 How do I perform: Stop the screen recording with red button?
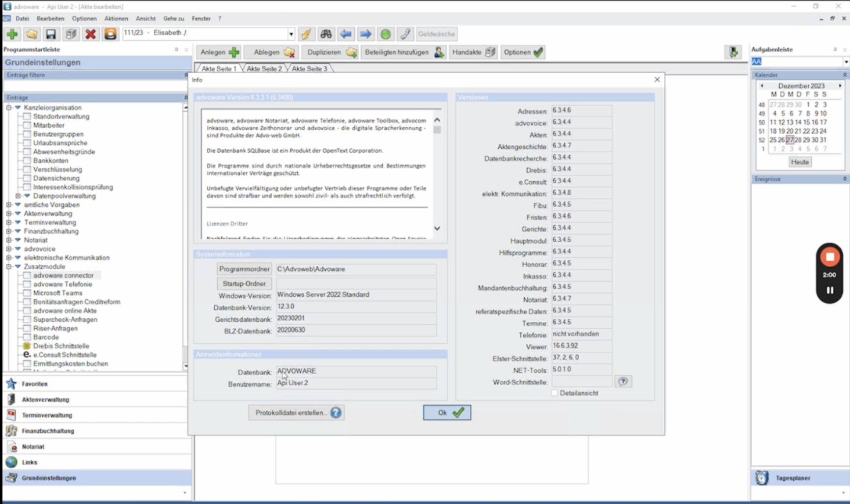coord(830,257)
